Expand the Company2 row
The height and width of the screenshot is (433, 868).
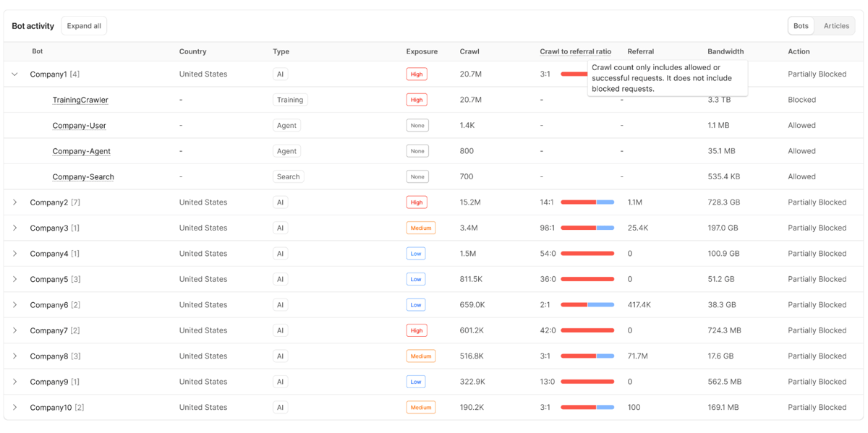point(14,202)
